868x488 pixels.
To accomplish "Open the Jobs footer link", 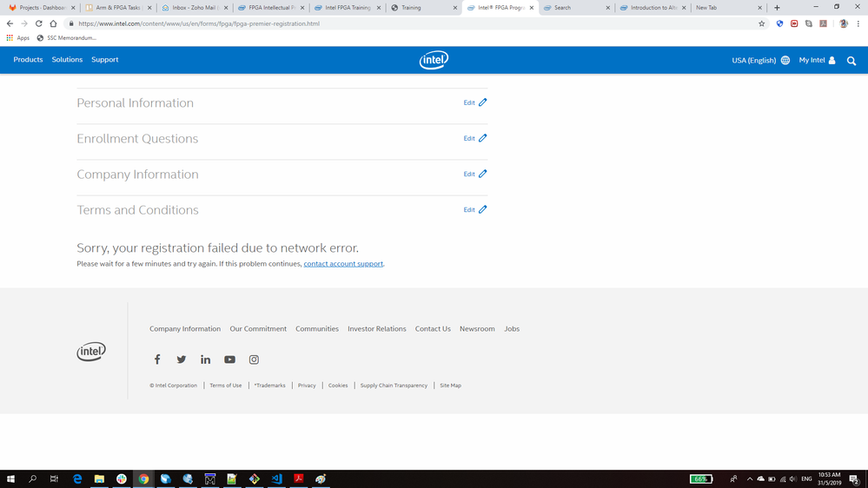I will 512,328.
